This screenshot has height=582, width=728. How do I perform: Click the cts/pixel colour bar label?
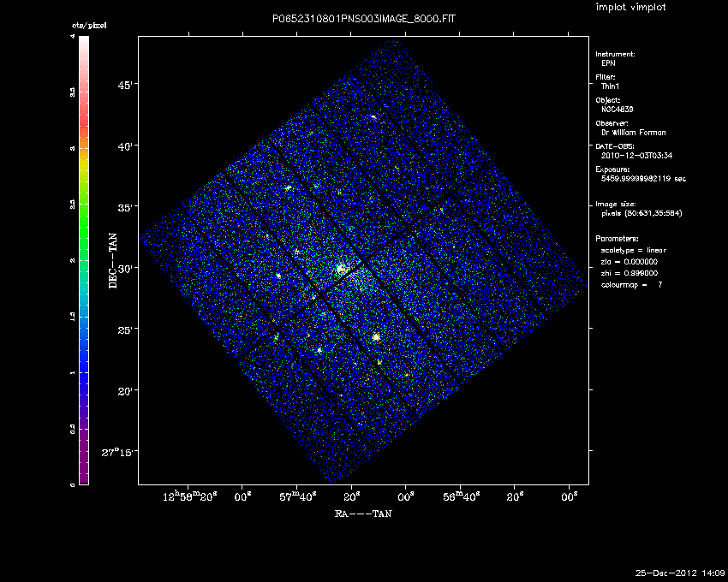[88, 27]
